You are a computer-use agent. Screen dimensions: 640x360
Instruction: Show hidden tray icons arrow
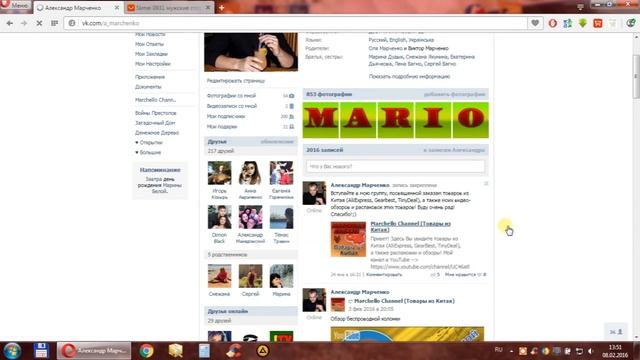[511, 351]
